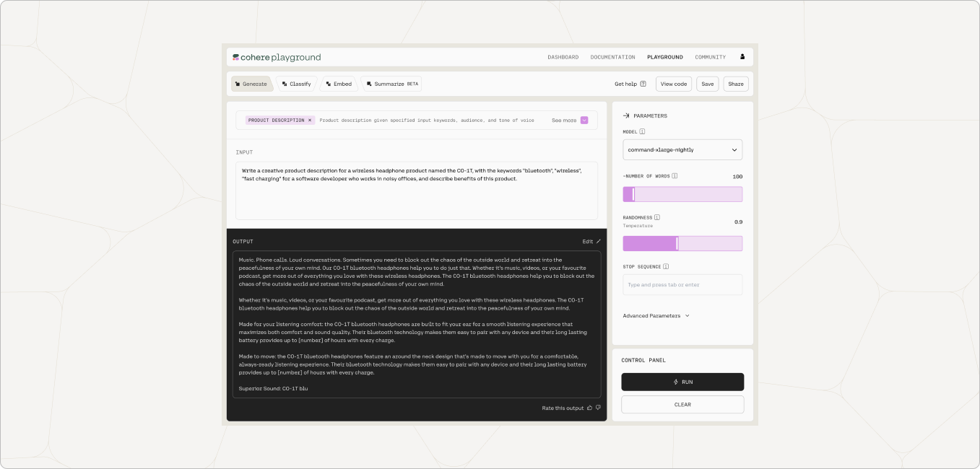
Task: Open the model dropdown command-xlarge-nightly
Action: tap(682, 150)
